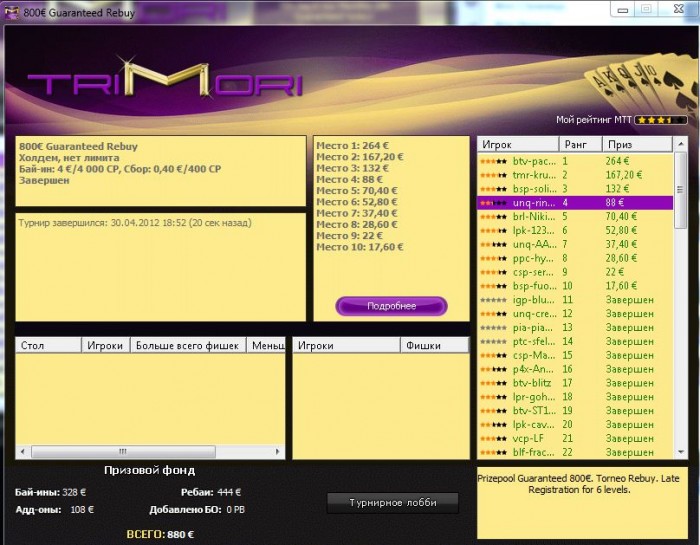
Task: Click Адд-оны: 108 € value
Action: tap(55, 509)
